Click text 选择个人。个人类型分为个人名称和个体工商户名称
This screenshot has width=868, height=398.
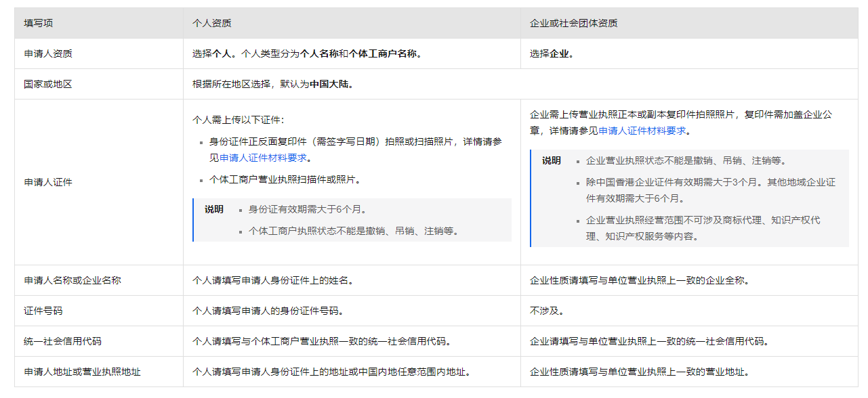click(x=307, y=53)
